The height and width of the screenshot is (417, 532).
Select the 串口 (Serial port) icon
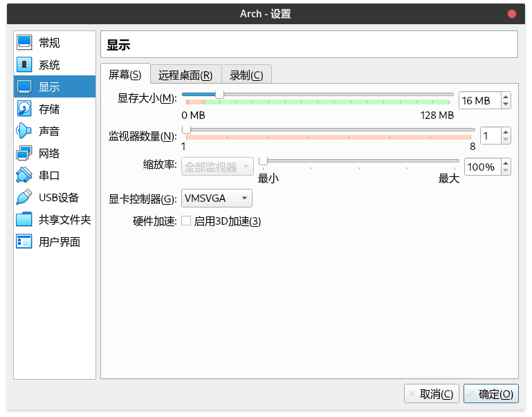coord(24,175)
